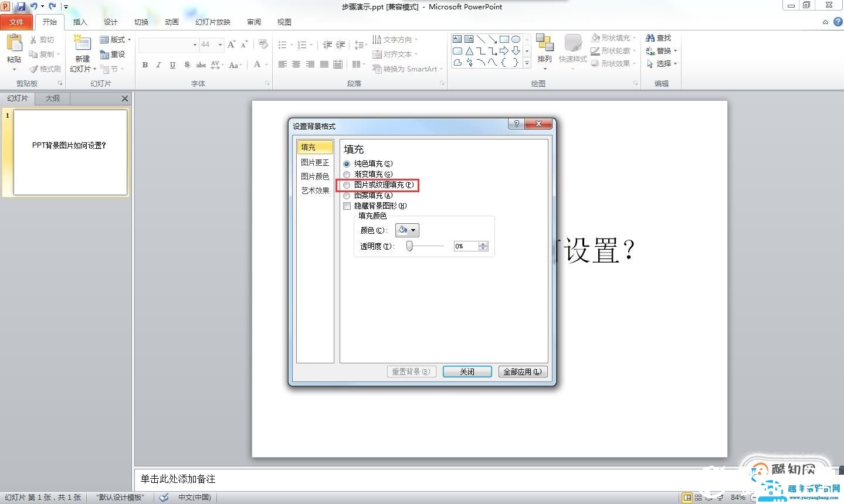The image size is (844, 504).
Task: Open the font size 44 dropdown
Action: 220,45
